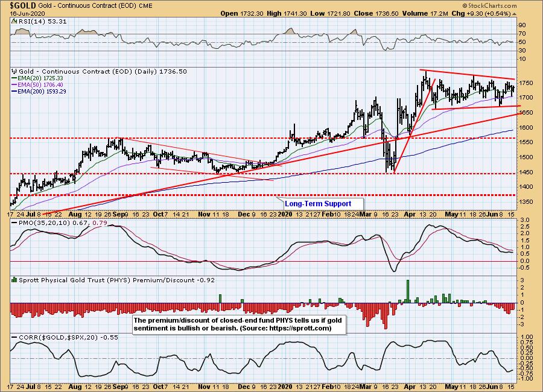The height and width of the screenshot is (392, 543).
Task: Click the Close 1736.50 header value
Action: (376, 13)
